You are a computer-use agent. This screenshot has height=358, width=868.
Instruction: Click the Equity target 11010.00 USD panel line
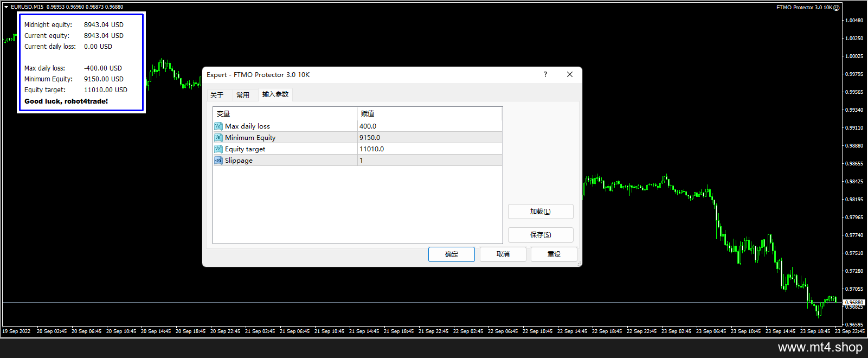pos(76,90)
